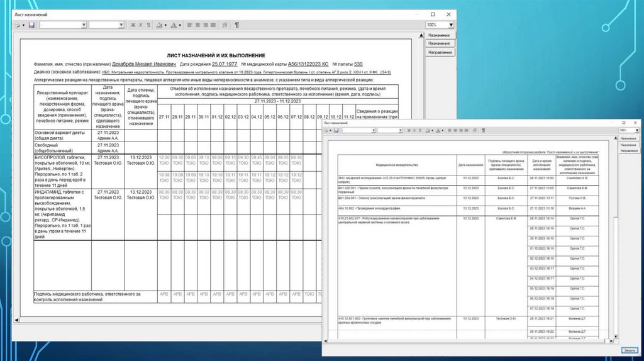The image size is (644, 361).
Task: Click the print icon in the large window toolbar
Action: pos(17,25)
